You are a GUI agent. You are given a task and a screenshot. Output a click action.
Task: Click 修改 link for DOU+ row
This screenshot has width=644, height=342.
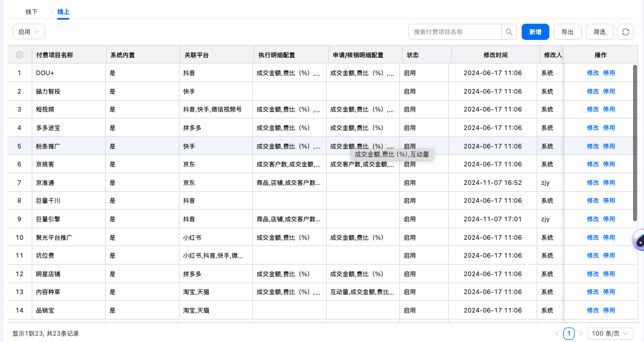click(x=593, y=73)
